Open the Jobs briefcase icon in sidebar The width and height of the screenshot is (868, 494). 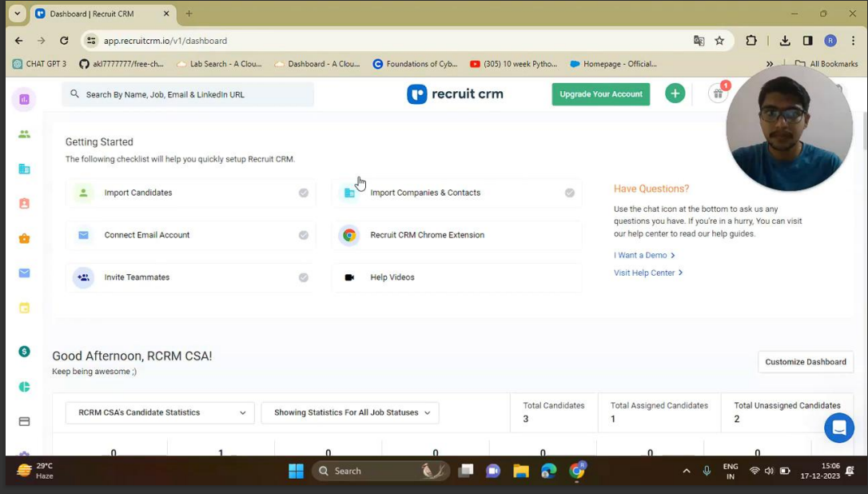(x=24, y=237)
